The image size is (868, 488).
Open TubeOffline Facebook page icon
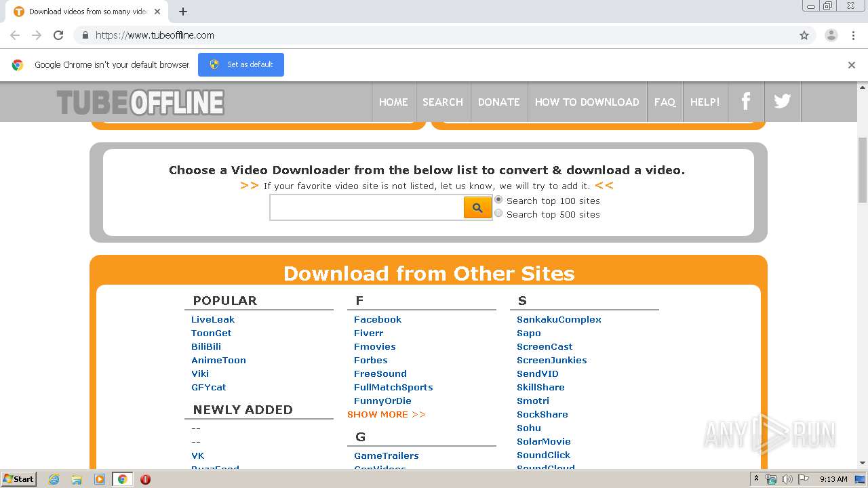(x=746, y=102)
